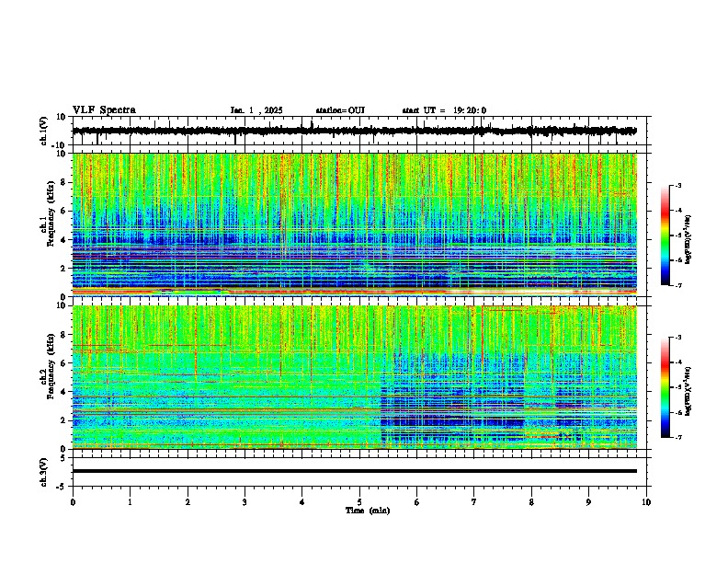Click the "6" tick on the time axis
Screen dimensions: 728x563
(x=417, y=502)
